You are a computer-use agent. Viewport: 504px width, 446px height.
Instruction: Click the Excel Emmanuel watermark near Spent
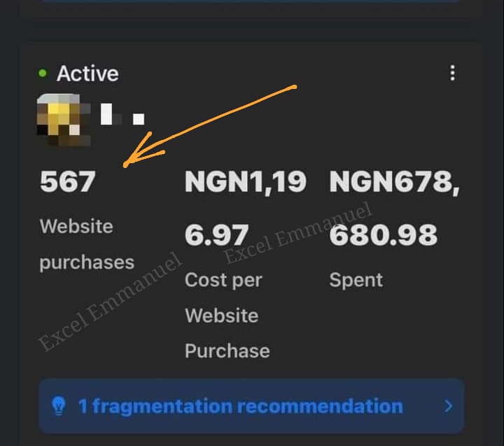point(298,232)
